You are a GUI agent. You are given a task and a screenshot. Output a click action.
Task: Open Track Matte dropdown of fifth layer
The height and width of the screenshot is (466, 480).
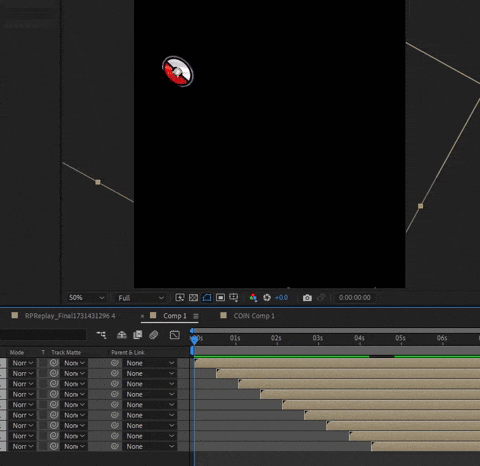(74, 404)
